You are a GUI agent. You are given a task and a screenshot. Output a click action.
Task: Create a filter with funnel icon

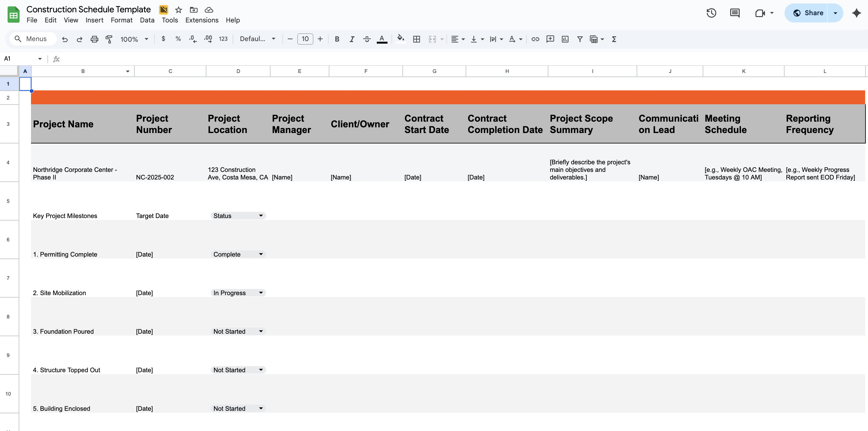(x=580, y=39)
